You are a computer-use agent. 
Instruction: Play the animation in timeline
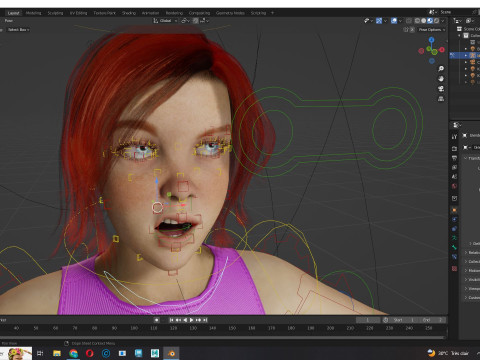(192, 320)
